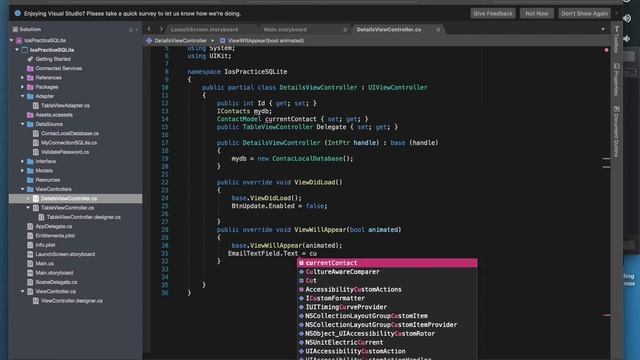Viewport: 640px width, 360px height.
Task: Select ValidatePassword.cs in the solution tree
Action: tap(65, 152)
